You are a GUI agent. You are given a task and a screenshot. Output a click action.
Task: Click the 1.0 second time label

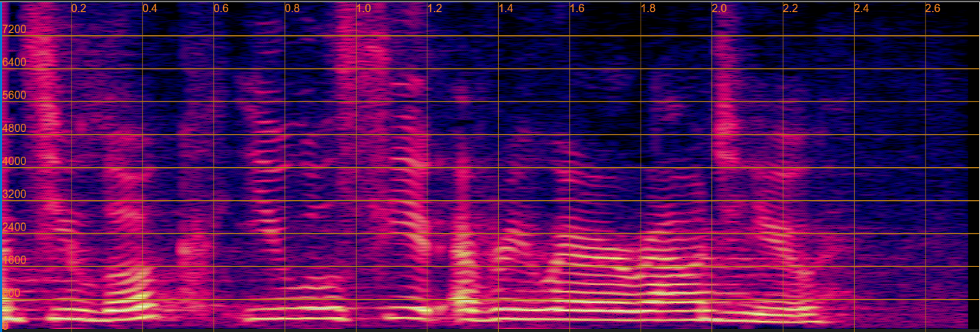pos(363,8)
